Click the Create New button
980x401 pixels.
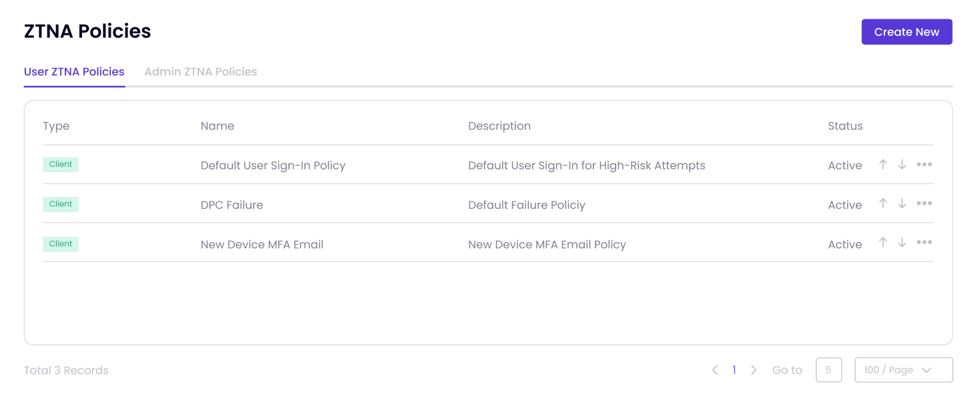(x=907, y=32)
